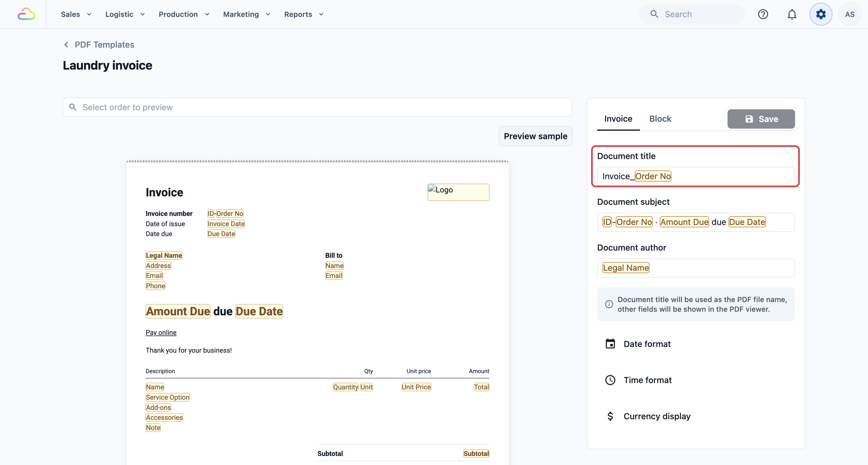This screenshot has height=465, width=868.
Task: Click the Pay online link
Action: [x=161, y=332]
